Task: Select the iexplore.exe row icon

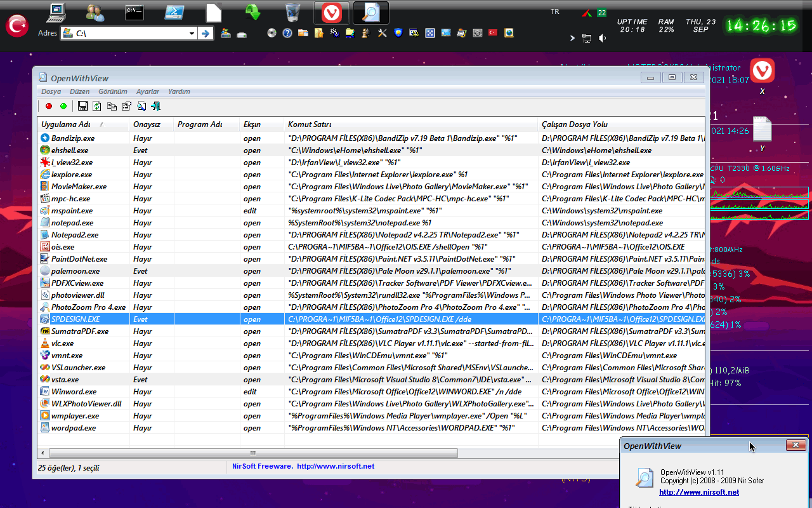Action: tap(45, 174)
